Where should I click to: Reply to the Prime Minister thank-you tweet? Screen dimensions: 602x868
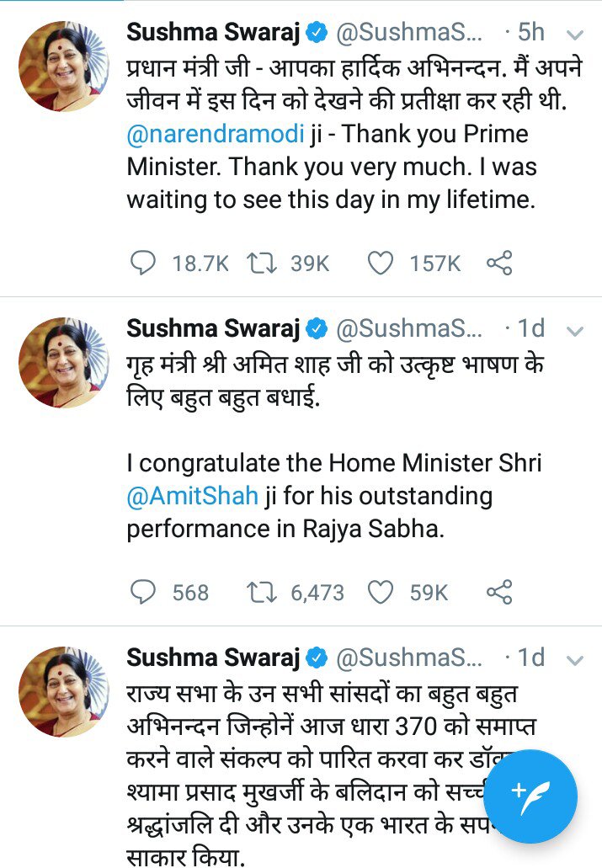point(143,264)
